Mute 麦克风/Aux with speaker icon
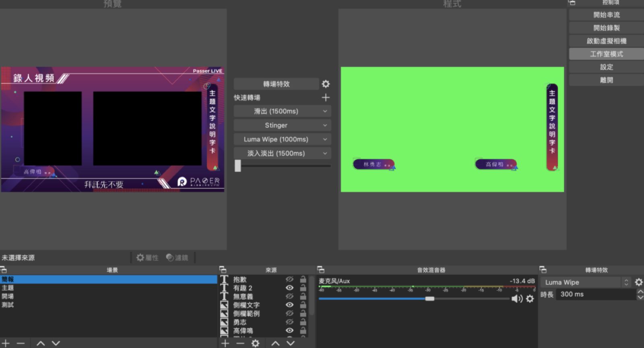The width and height of the screenshot is (644, 348). coord(517,299)
